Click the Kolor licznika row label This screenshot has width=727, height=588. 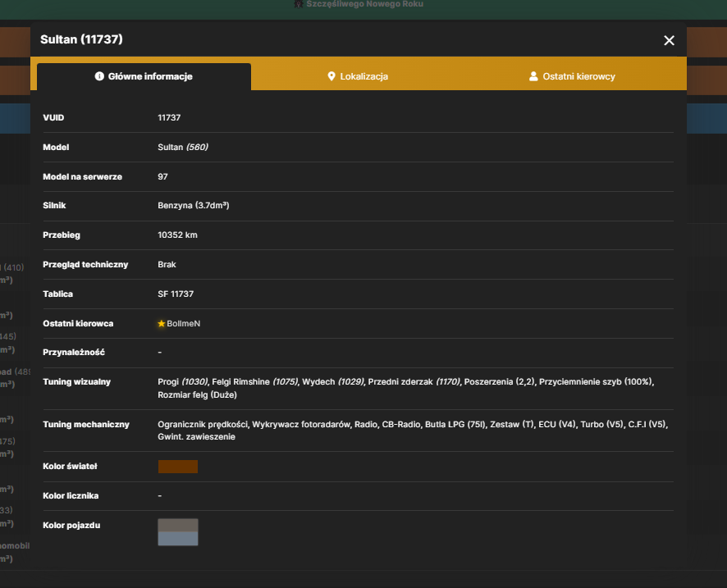[71, 496]
